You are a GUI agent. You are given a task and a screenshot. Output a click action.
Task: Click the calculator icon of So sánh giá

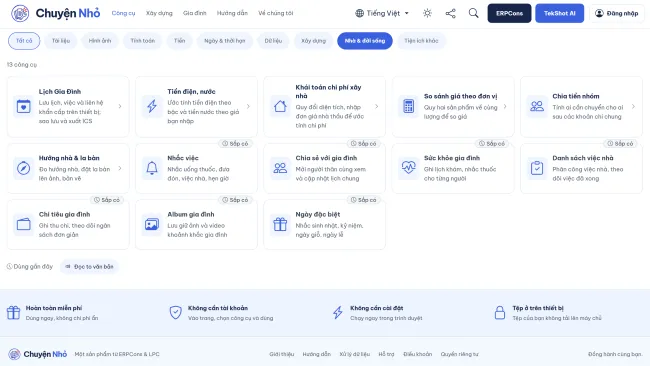point(408,106)
